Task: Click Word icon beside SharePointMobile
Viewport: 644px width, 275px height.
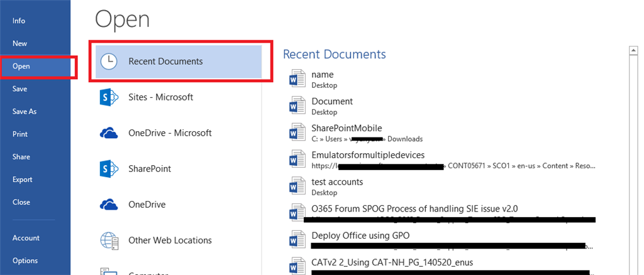Action: (x=297, y=132)
